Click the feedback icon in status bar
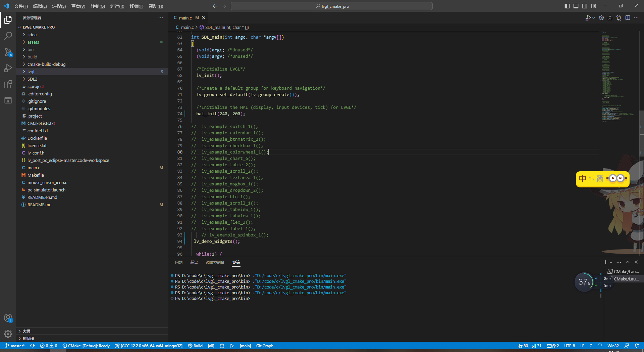Image resolution: width=644 pixels, height=352 pixels. coord(627,346)
